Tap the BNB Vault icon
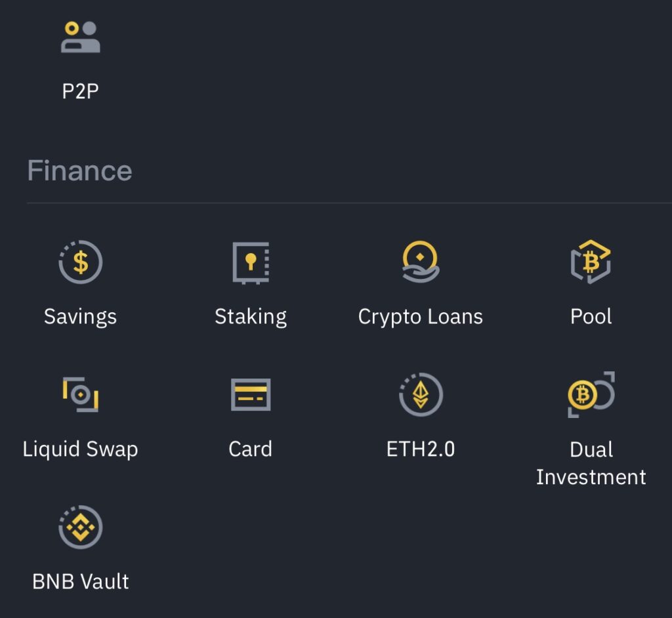Image resolution: width=672 pixels, height=618 pixels. point(81,527)
